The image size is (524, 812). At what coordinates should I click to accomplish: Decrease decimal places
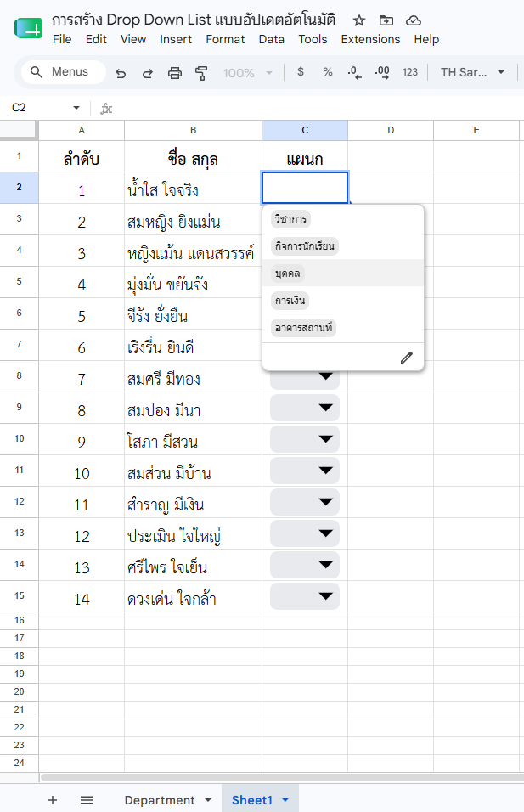click(355, 72)
